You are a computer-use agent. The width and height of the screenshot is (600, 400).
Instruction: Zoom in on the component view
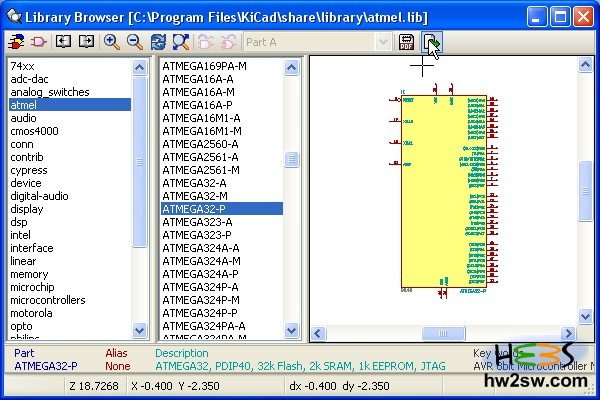[x=111, y=42]
